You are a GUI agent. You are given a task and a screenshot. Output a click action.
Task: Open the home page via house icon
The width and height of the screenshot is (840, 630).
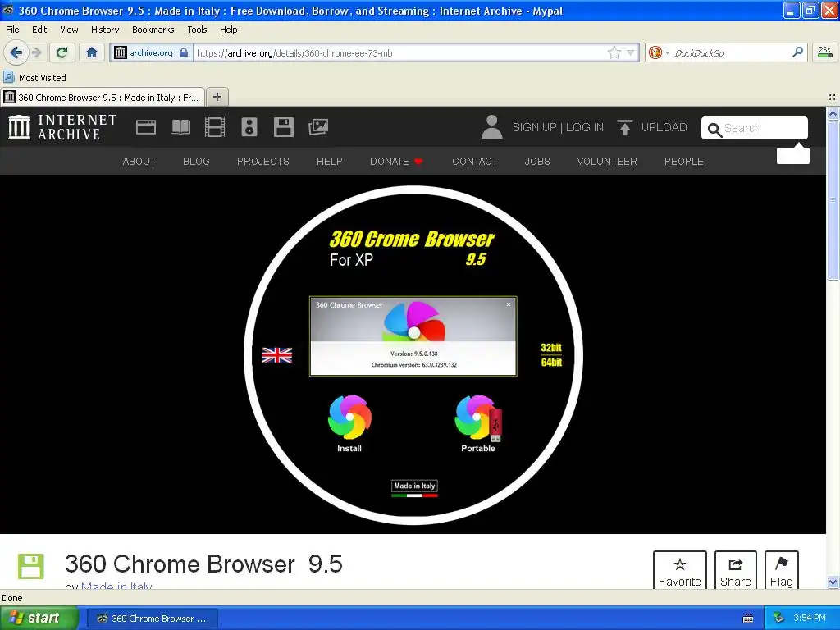92,52
